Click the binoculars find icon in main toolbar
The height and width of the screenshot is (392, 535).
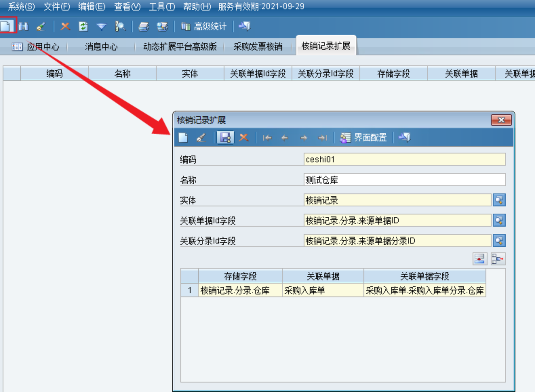click(23, 26)
